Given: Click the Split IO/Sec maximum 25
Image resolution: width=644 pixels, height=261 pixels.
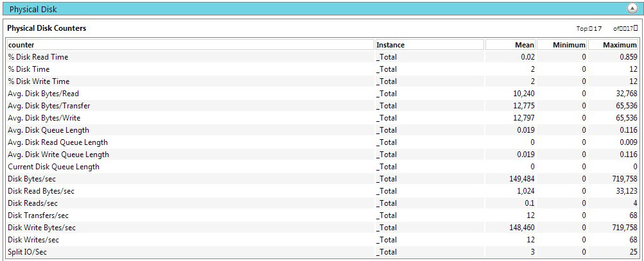Looking at the screenshot, I should point(634,252).
